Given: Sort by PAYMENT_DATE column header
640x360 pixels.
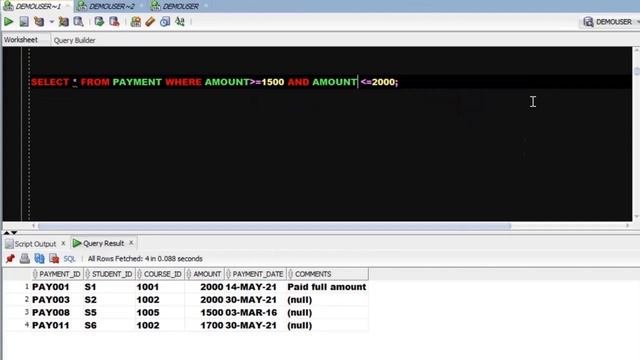Looking at the screenshot, I should click(256, 274).
